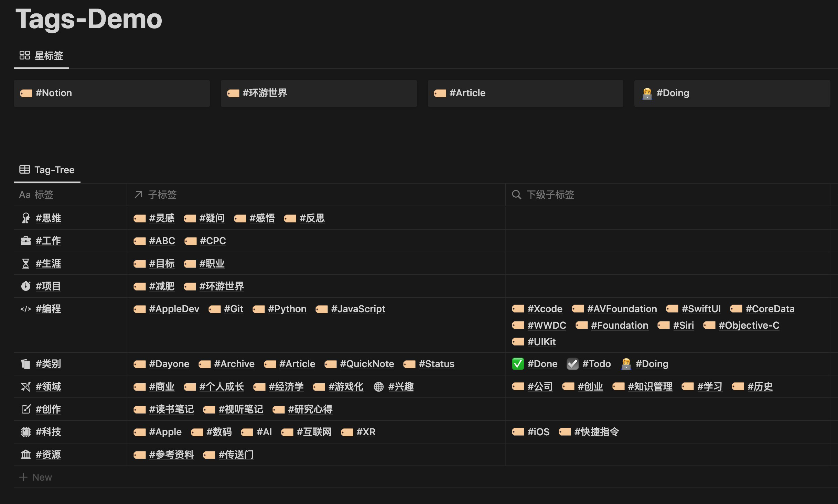The image size is (838, 504).
Task: Click the tag icon of #Xcode
Action: [x=518, y=309]
